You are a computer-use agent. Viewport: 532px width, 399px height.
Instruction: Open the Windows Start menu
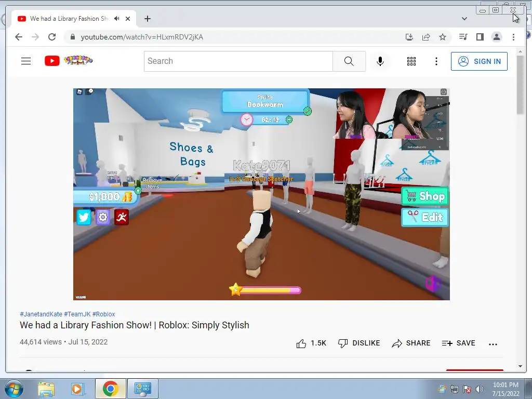pyautogui.click(x=14, y=389)
